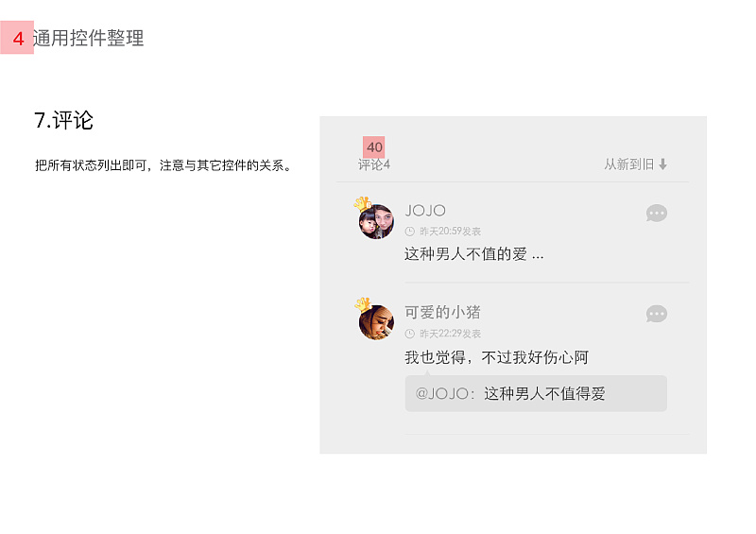Open the 从新到旧 sort order dropdown
The width and height of the screenshot is (756, 534).
point(635,164)
